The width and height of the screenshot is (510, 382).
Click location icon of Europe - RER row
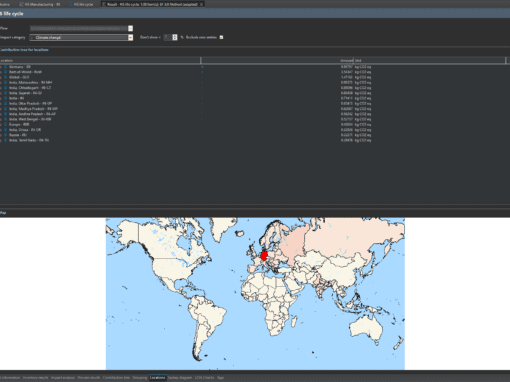(5, 124)
